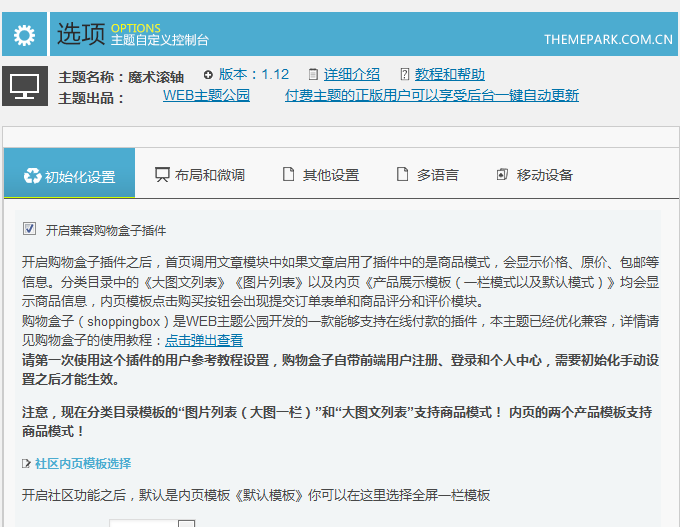The height and width of the screenshot is (527, 680).
Task: Click the gear options icon
Action: (x=24, y=36)
